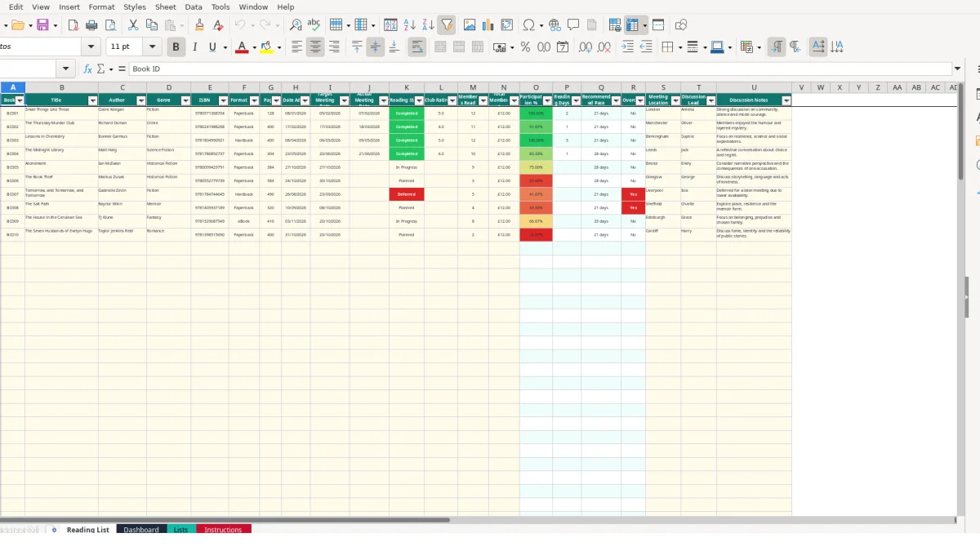This screenshot has width=980, height=551.
Task: Toggle Center Horizontally alignment
Action: click(x=315, y=47)
